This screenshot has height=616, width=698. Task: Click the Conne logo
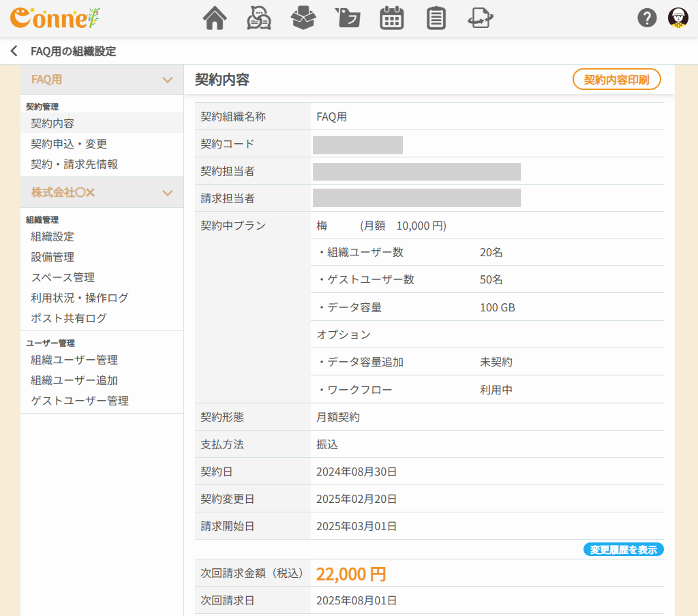(x=55, y=18)
